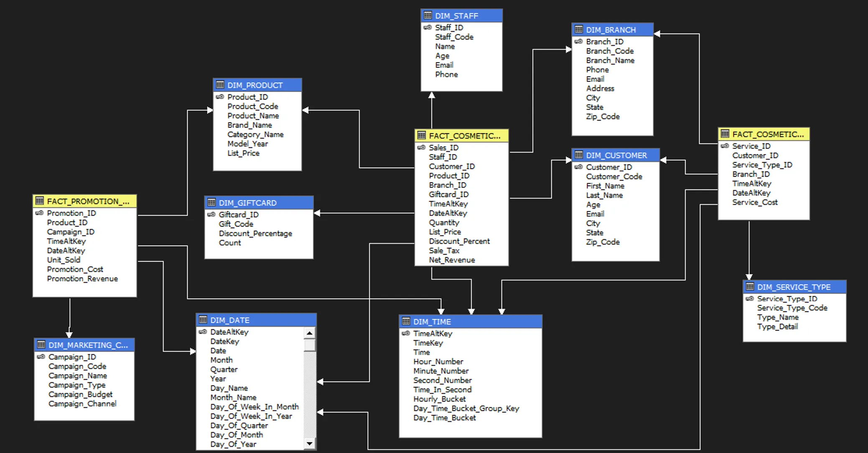The width and height of the screenshot is (868, 453).
Task: Click the primary key icon beside TimeAltKey in DIM_TIME
Action: pos(406,333)
